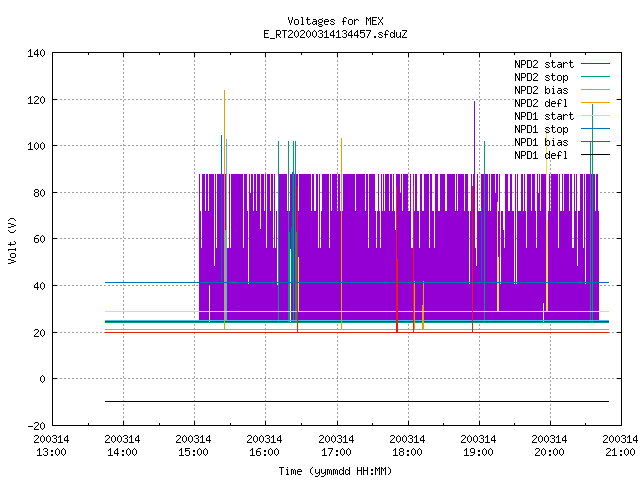Select the 'NPD2 stop' legend label
This screenshot has width=640, height=480.
[541, 77]
